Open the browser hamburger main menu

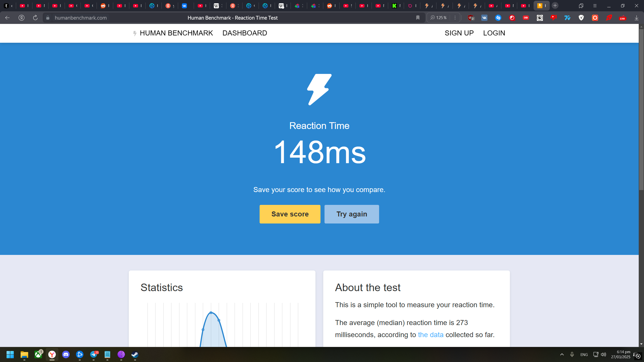point(595,6)
